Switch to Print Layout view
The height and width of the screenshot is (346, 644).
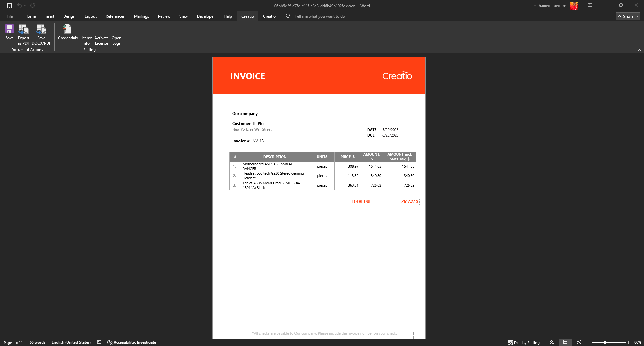[566, 342]
